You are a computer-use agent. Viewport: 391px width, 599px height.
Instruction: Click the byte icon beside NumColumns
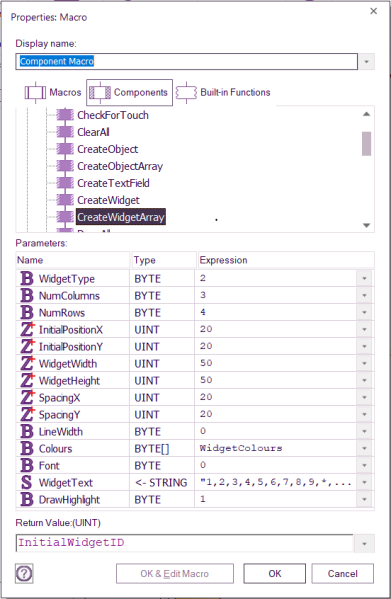(27, 295)
